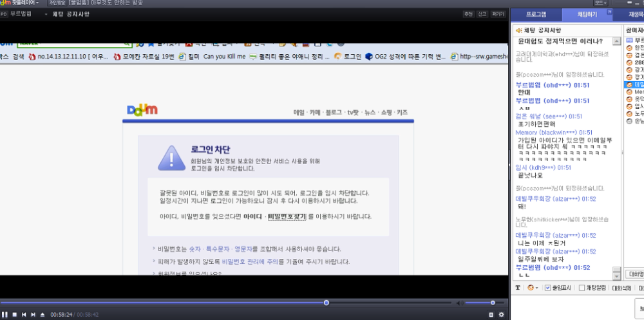Click the volume slider knob
644x320 pixels.
pos(493,303)
